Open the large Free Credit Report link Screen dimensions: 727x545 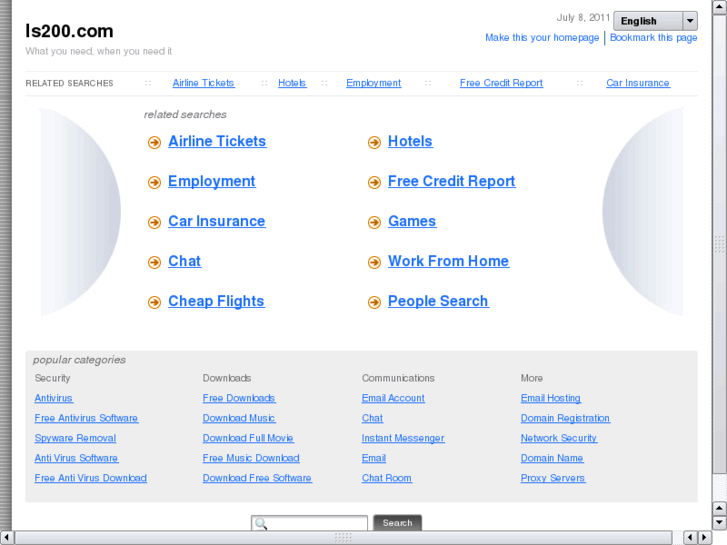tap(451, 181)
